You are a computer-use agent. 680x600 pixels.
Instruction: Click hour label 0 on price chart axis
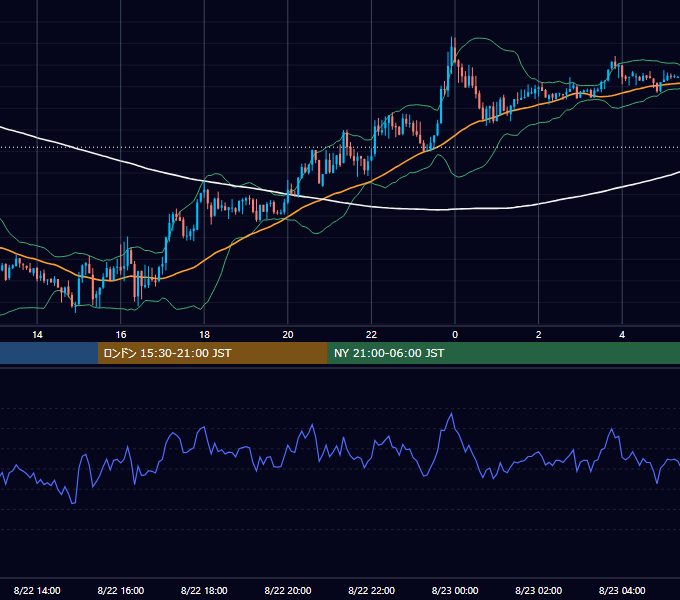click(x=455, y=335)
